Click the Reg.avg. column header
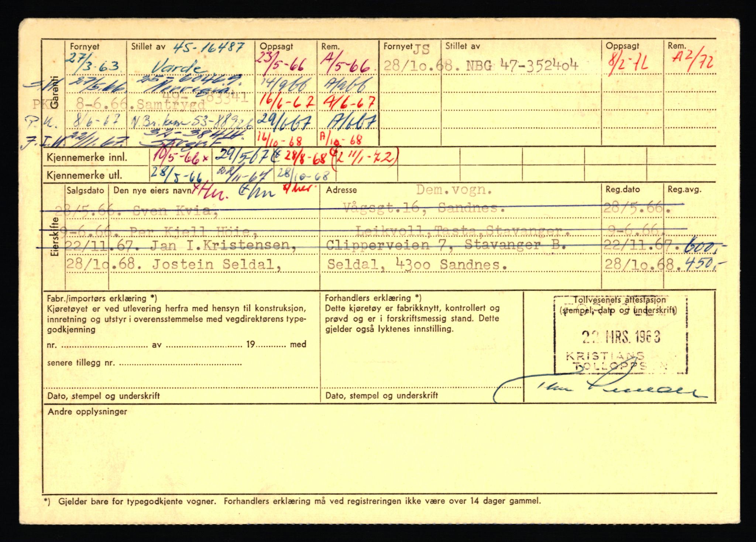Screen dimensions: 756x542 pyautogui.click(x=685, y=190)
